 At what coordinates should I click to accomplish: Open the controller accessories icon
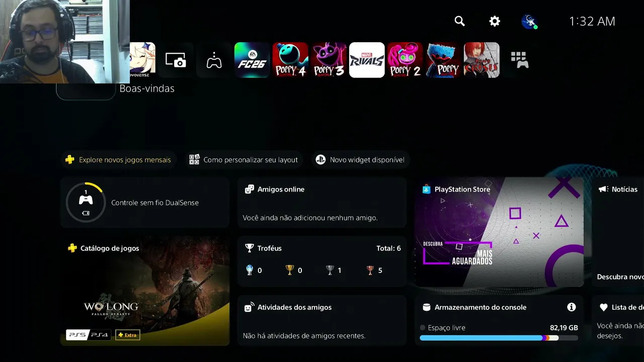coord(214,60)
